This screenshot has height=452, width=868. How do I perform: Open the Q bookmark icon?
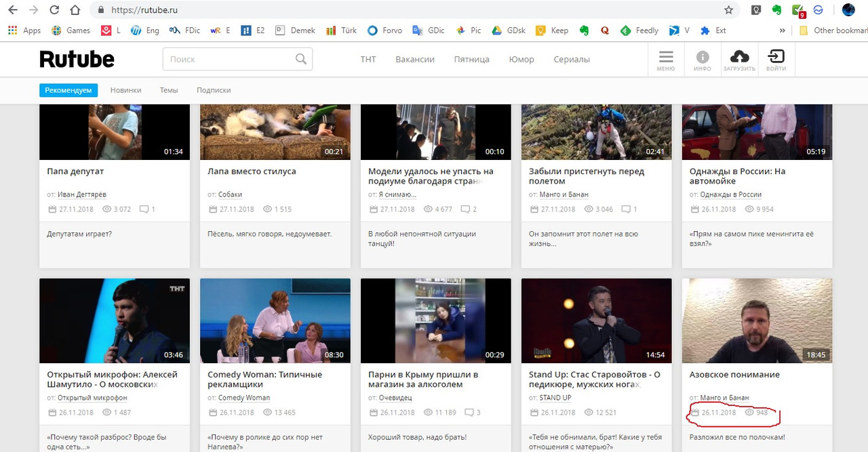[605, 30]
